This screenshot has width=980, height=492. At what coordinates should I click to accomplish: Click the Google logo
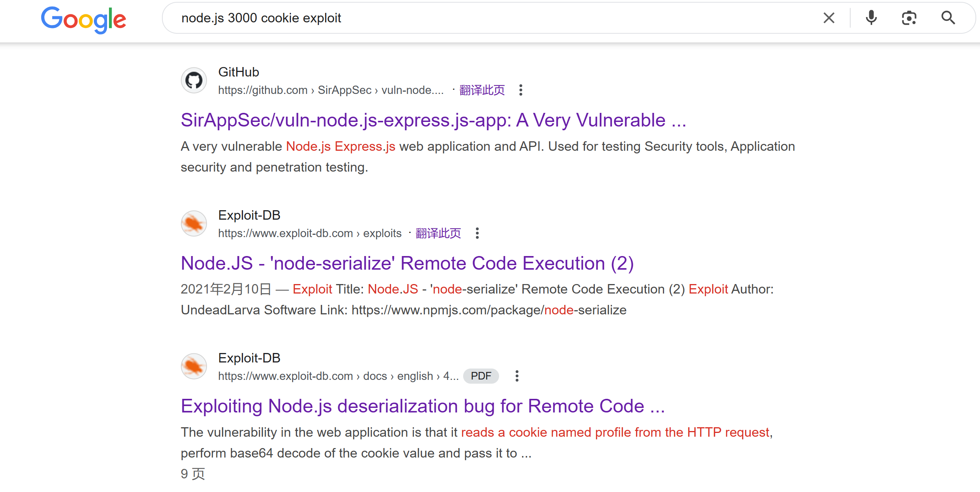point(83,20)
